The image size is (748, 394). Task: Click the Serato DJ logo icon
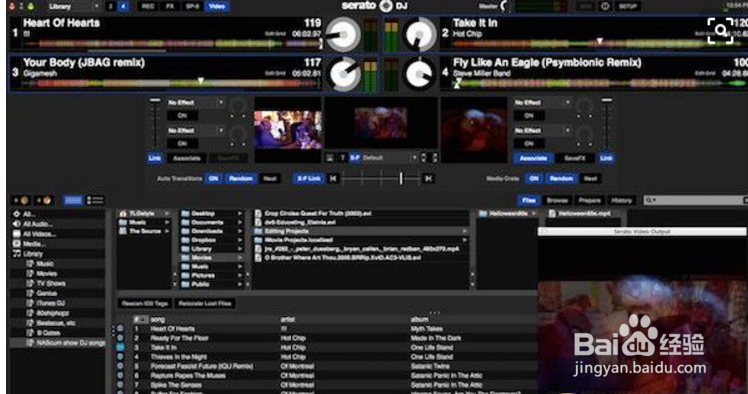[386, 6]
